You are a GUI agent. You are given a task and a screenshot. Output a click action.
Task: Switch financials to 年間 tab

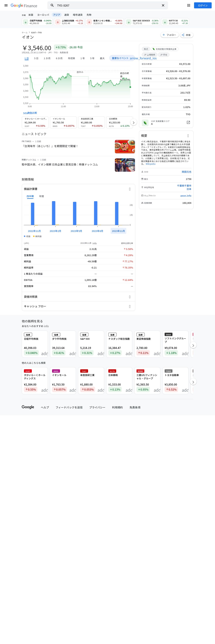[42, 196]
